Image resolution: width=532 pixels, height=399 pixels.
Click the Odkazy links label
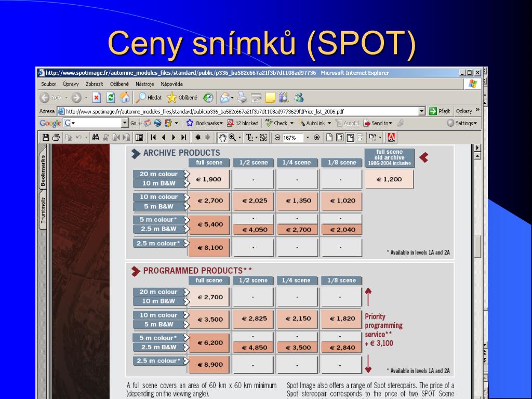[x=464, y=111]
